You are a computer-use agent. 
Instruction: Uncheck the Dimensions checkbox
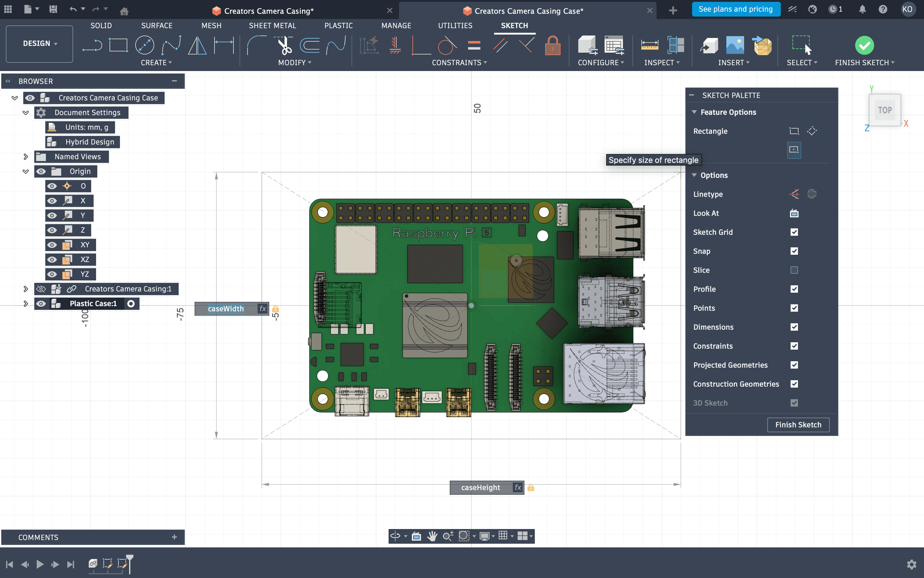tap(794, 327)
